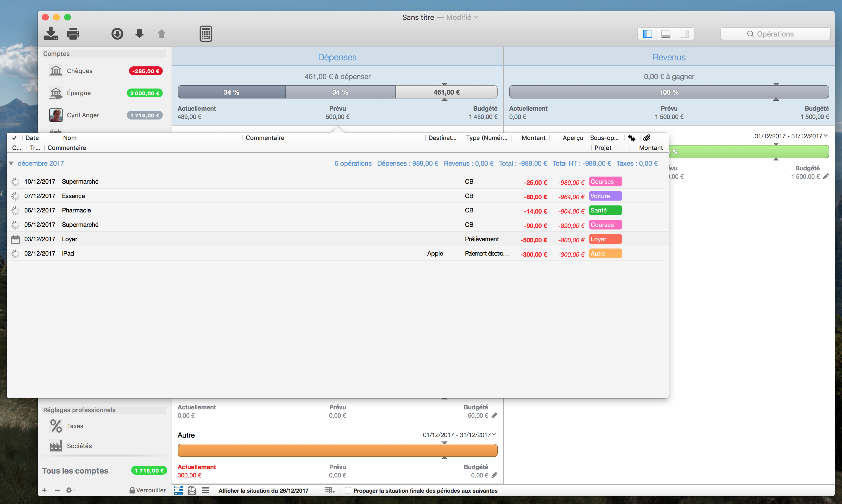
Task: Click the Sous-op... column header
Action: tap(605, 137)
